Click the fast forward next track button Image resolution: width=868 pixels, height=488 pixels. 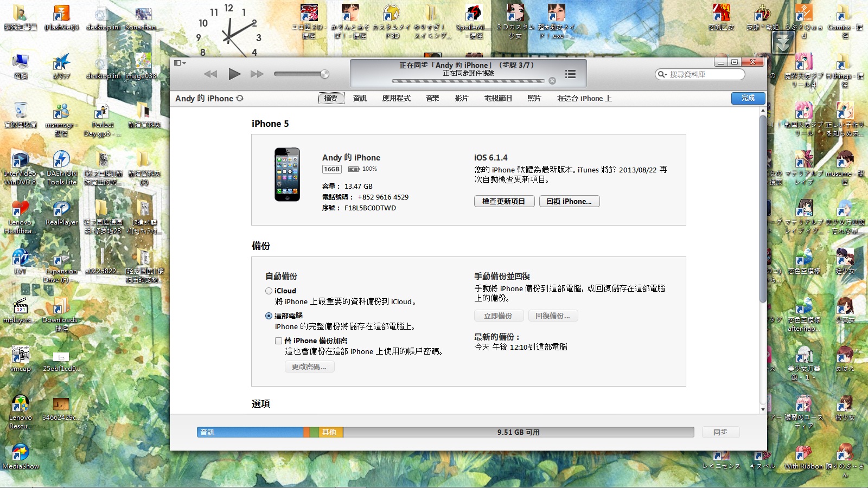(257, 74)
